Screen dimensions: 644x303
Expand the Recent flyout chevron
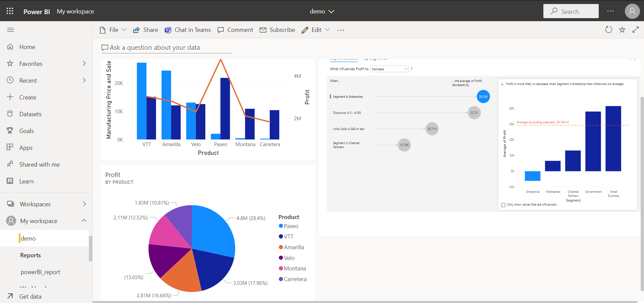pos(84,80)
